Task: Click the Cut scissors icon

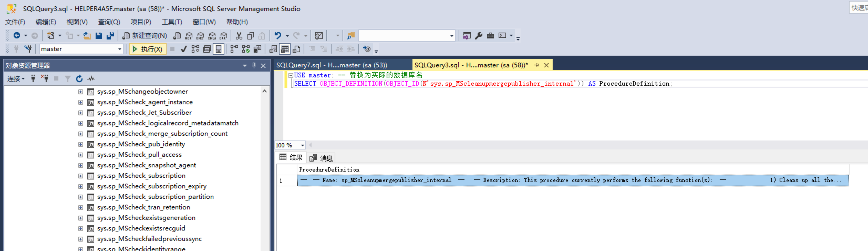Action: [239, 36]
